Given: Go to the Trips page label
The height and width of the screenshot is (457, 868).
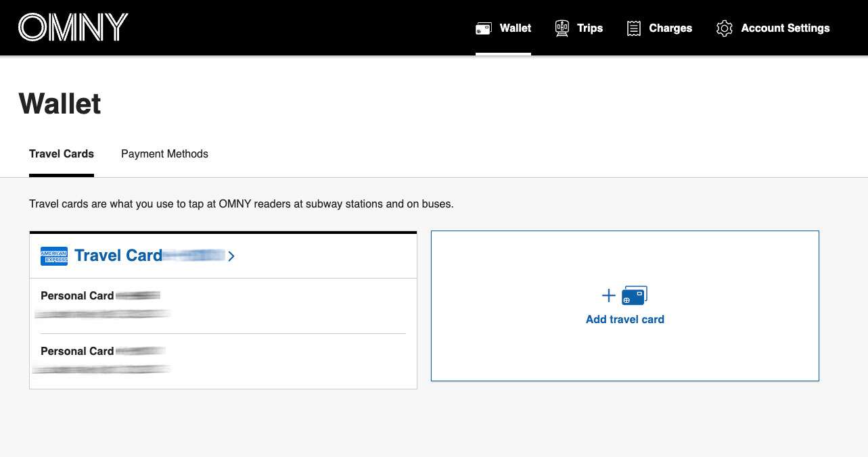Looking at the screenshot, I should click(x=590, y=28).
